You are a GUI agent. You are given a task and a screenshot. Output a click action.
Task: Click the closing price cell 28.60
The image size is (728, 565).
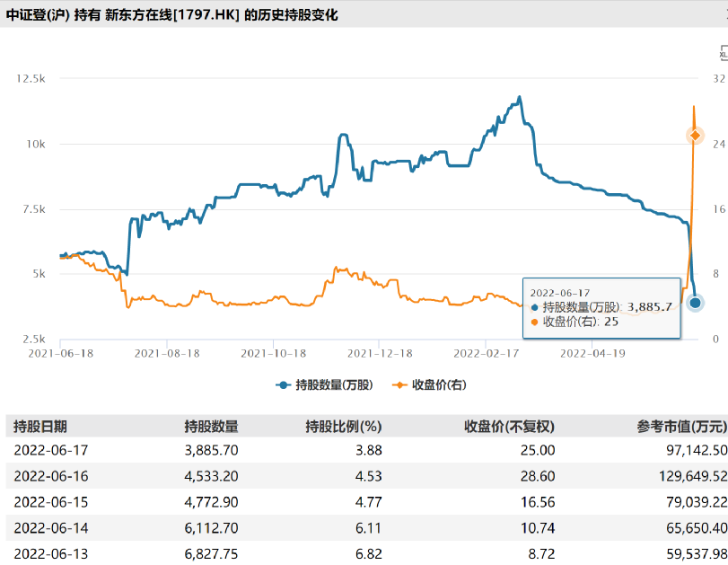tap(538, 476)
